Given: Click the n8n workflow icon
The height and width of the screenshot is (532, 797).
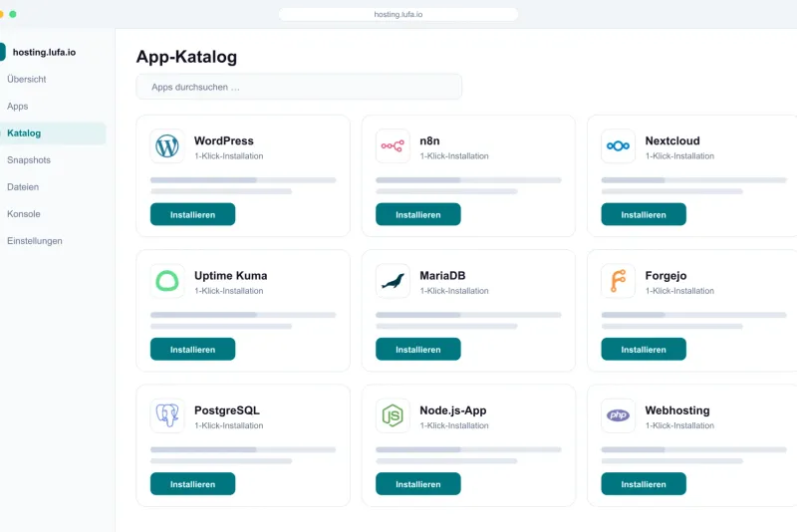Looking at the screenshot, I should [393, 146].
